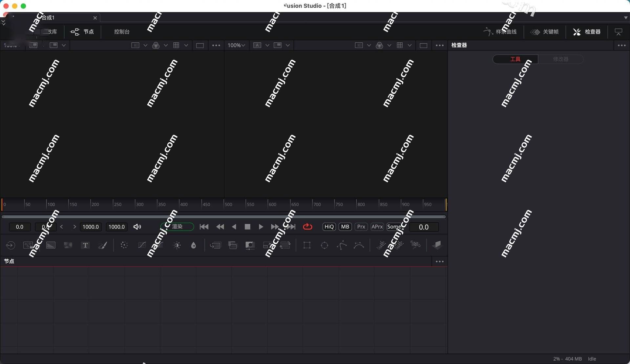Image resolution: width=630 pixels, height=364 pixels.
Task: Click the green 渲染 render button
Action: [177, 227]
